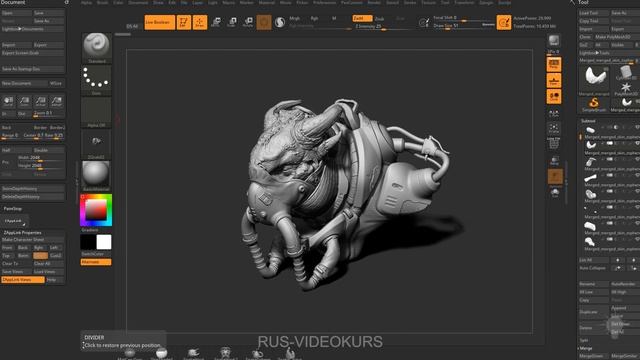Toggle the ZAppLink Views orange button
640x360 pixels.
pos(22,280)
